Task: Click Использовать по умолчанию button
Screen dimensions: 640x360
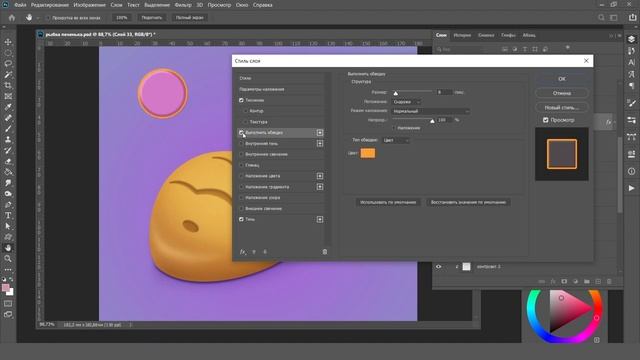Action: [388, 202]
